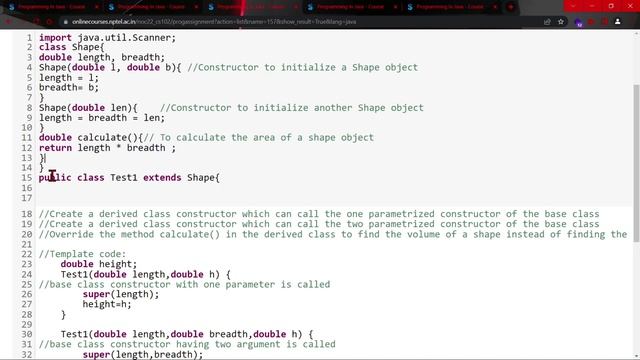Restore down the Chrome window
The height and width of the screenshot is (360, 640).
[611, 6]
